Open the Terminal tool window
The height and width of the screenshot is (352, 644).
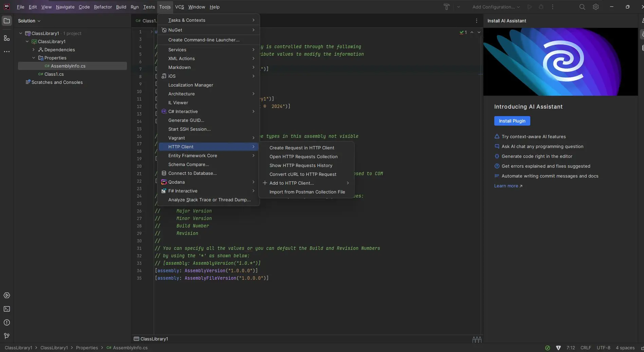pyautogui.click(x=7, y=309)
